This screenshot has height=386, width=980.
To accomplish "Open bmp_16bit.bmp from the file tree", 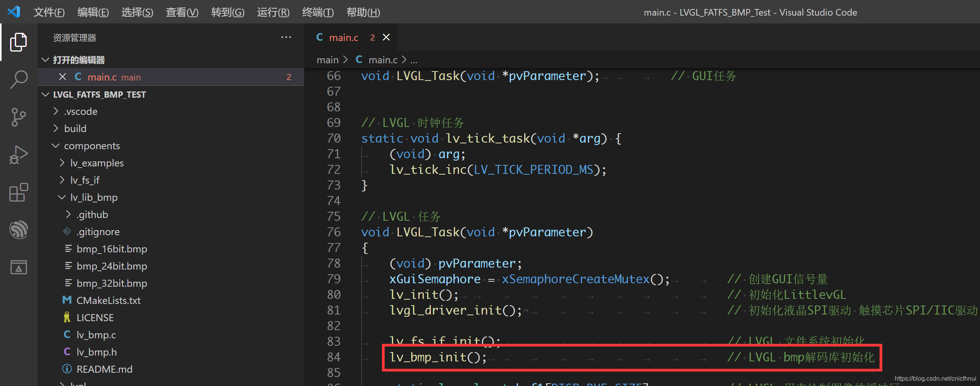I will click(112, 249).
